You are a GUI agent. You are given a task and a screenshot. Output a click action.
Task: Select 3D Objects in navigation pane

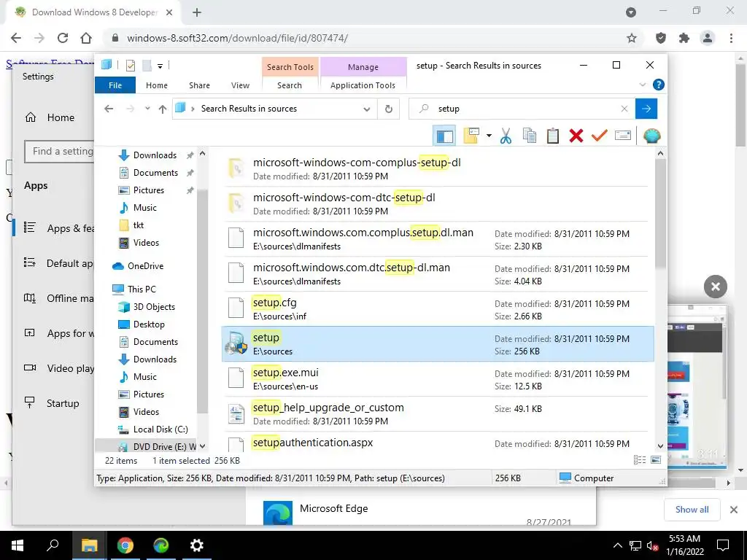(x=154, y=307)
